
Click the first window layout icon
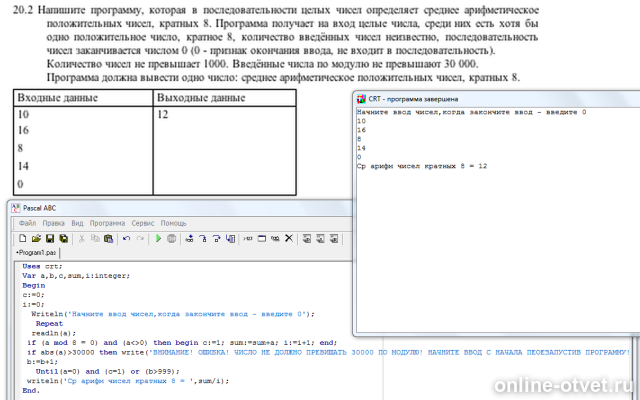[307, 238]
